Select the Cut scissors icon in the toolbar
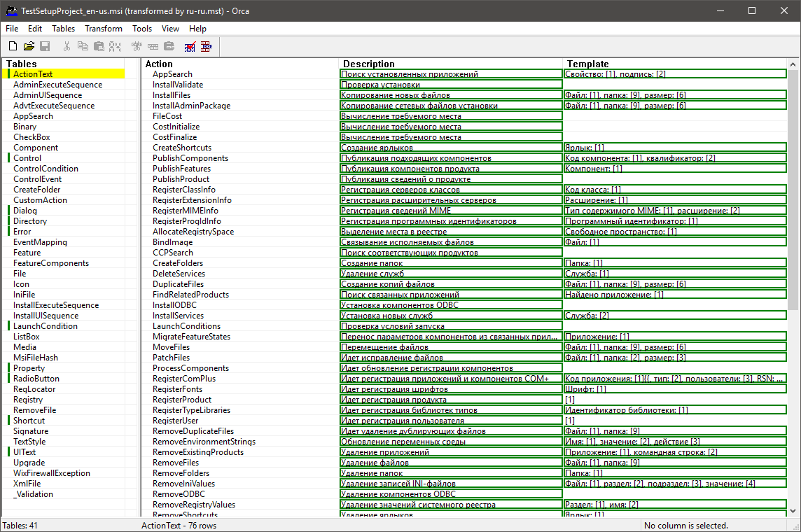The image size is (801, 532). click(67, 46)
